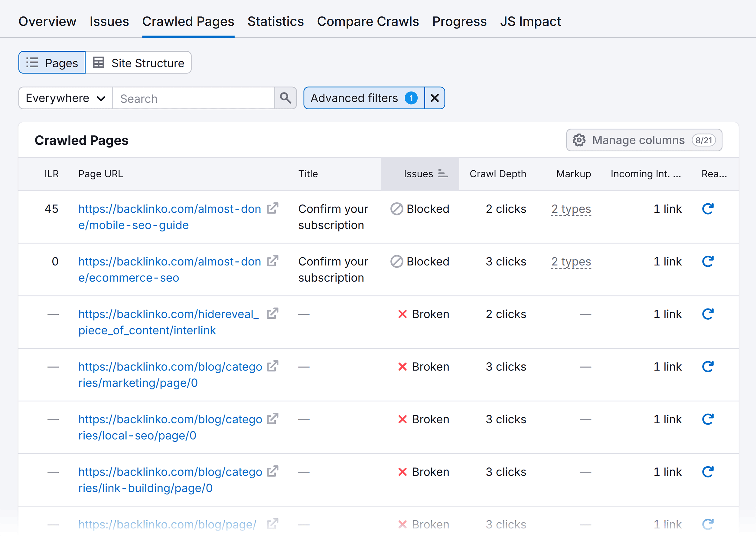
Task: Click 1 link in hidereveal interlink row
Action: click(x=667, y=314)
